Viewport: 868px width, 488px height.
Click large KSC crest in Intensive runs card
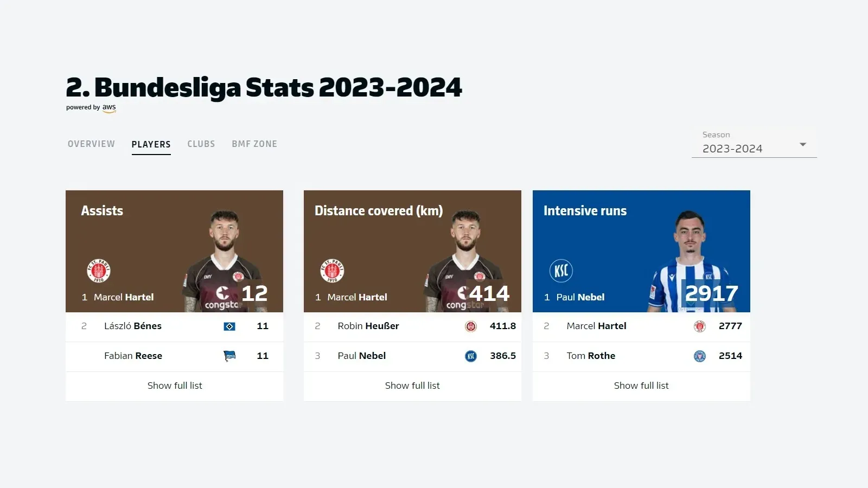click(561, 271)
